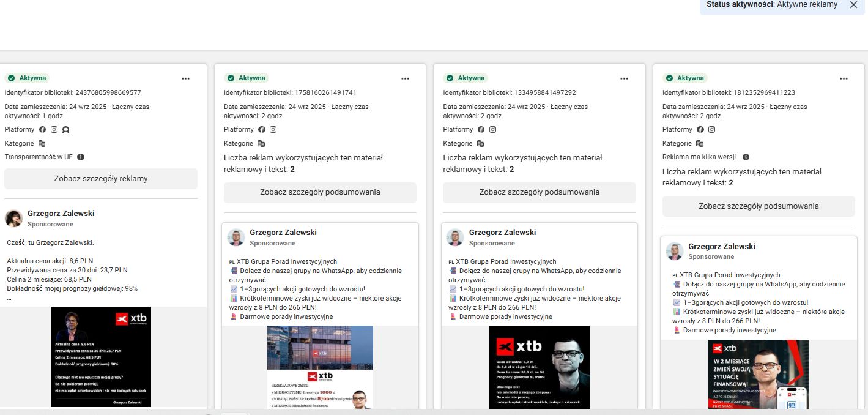Click Facebook platform icon on ad 24376805998669577

(x=43, y=130)
